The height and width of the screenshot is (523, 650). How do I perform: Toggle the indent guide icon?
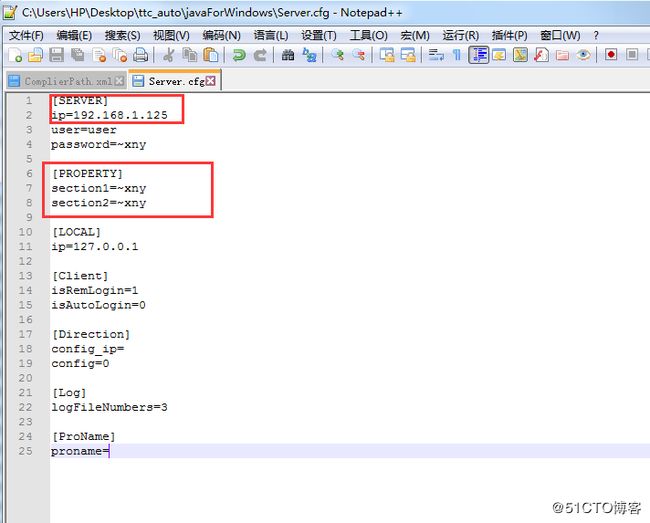pos(479,55)
